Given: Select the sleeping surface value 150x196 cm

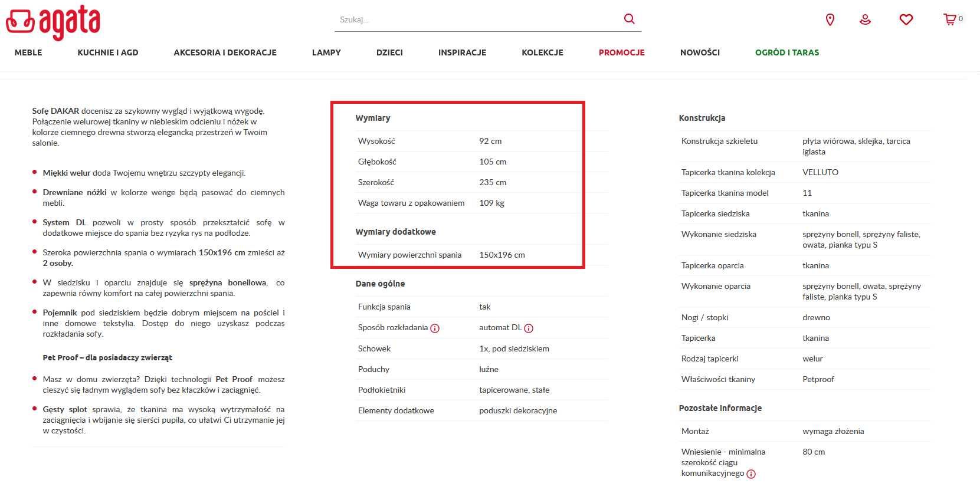Looking at the screenshot, I should [502, 255].
